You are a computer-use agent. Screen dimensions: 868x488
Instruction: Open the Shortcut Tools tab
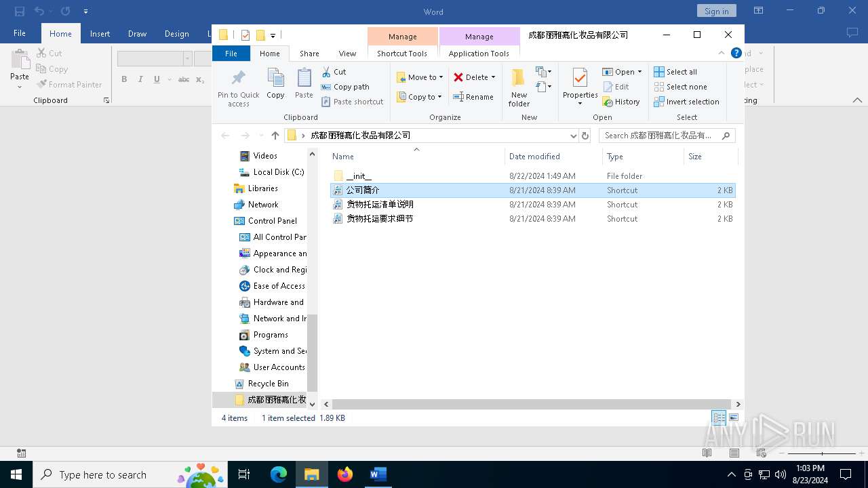(x=402, y=54)
